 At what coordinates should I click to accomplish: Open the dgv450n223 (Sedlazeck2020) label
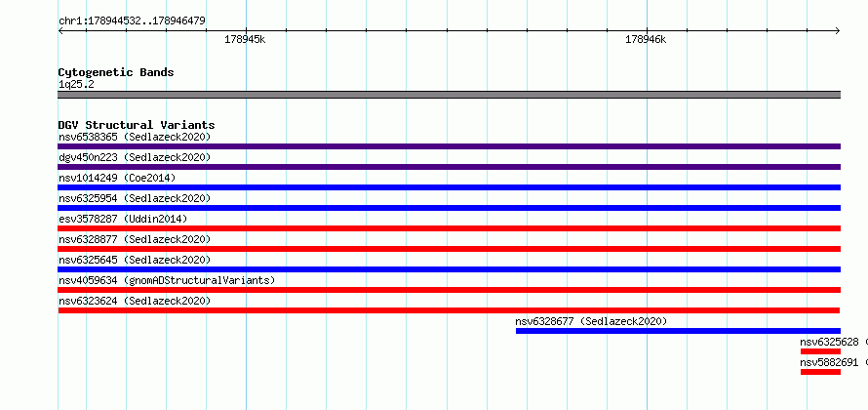(x=135, y=157)
